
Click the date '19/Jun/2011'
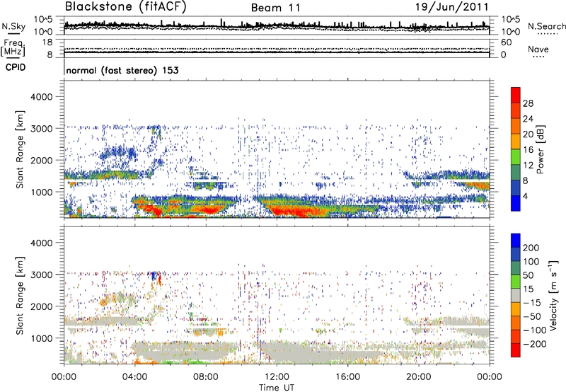pos(451,6)
